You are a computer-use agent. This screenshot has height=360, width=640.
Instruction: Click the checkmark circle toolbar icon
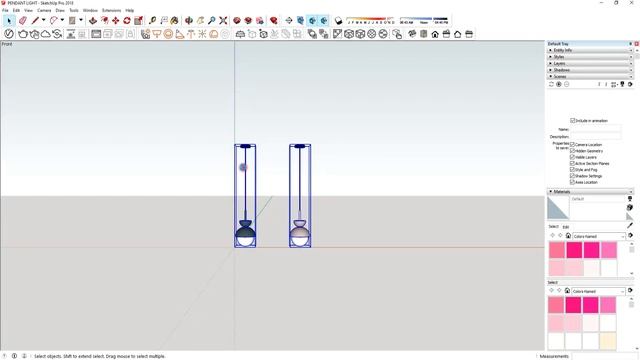point(9,34)
